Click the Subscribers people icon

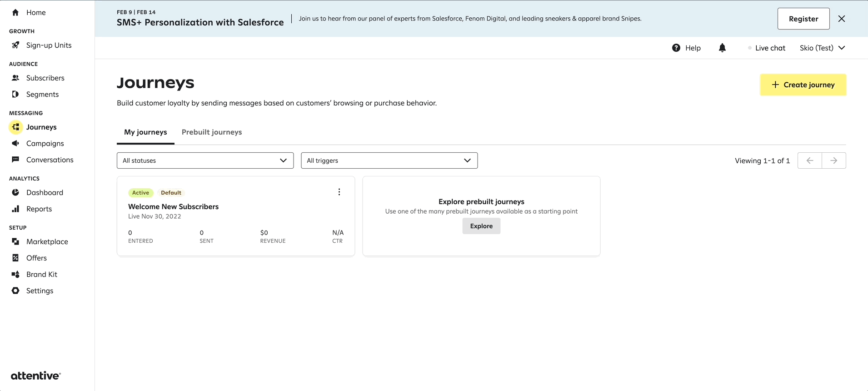point(15,78)
